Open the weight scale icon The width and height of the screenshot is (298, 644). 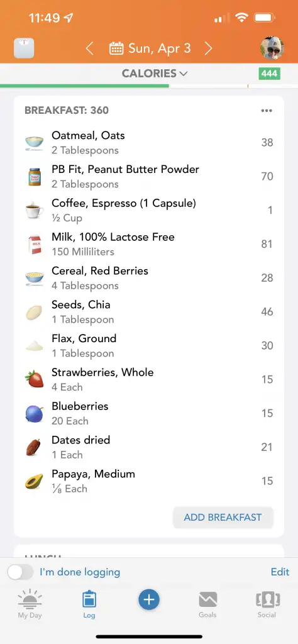tap(24, 48)
